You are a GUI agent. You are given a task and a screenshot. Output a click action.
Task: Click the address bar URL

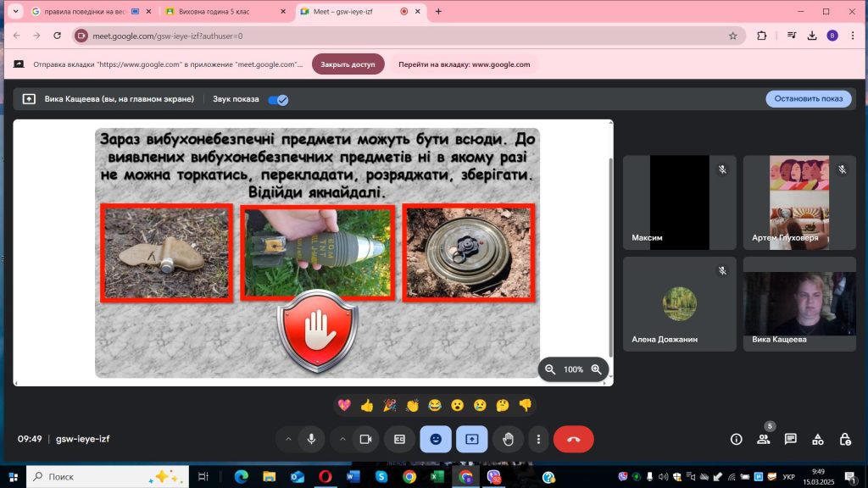tap(168, 36)
